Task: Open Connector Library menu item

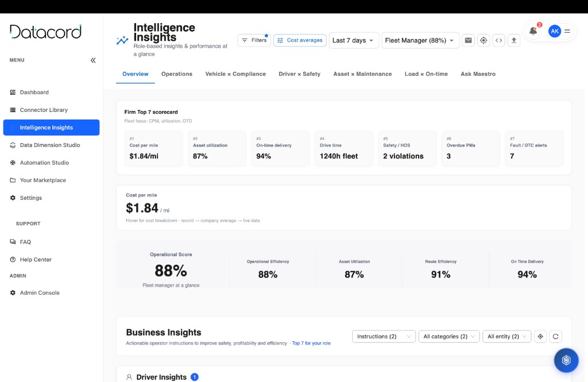Action: tap(44, 110)
